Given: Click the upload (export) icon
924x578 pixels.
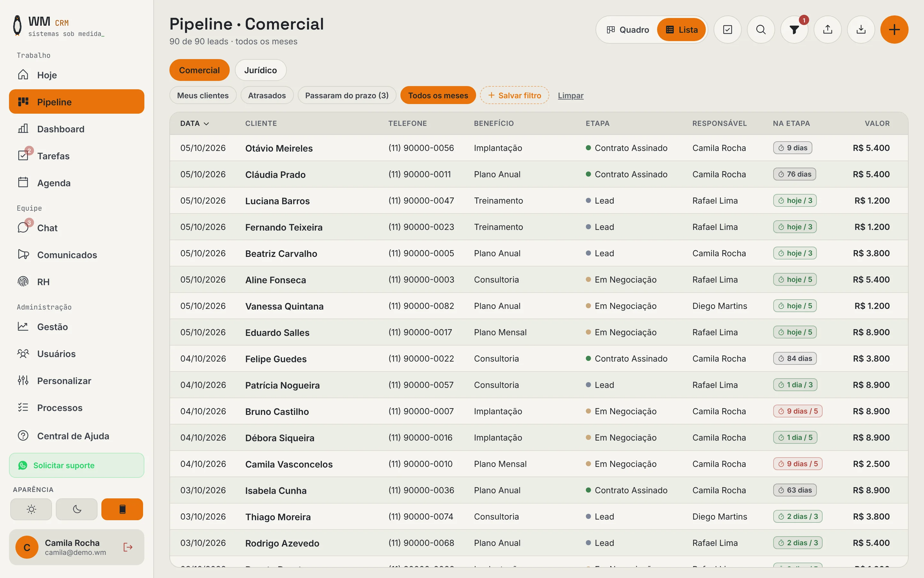Looking at the screenshot, I should [827, 30].
